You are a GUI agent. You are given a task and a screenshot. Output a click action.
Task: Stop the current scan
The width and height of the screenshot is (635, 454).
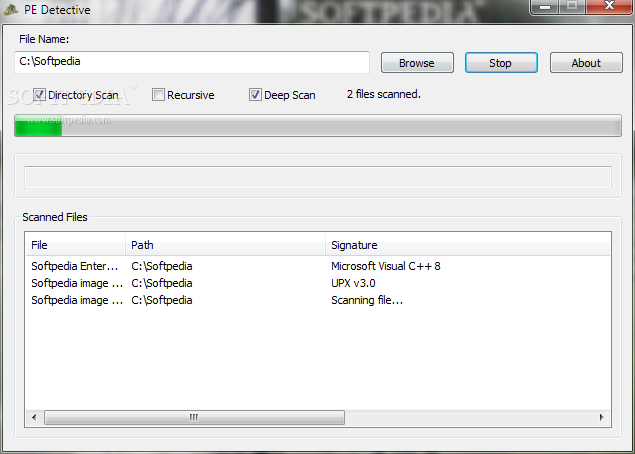pos(501,63)
